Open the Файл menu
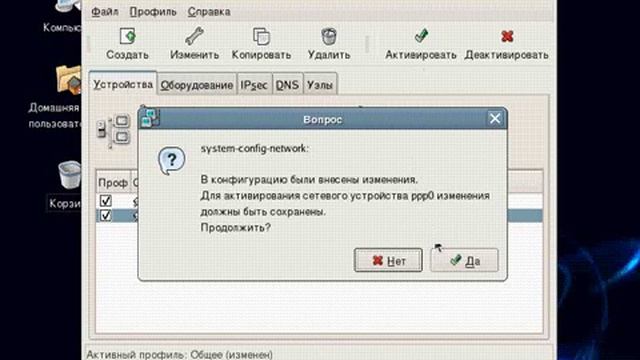The height and width of the screenshot is (360, 640). tap(104, 12)
